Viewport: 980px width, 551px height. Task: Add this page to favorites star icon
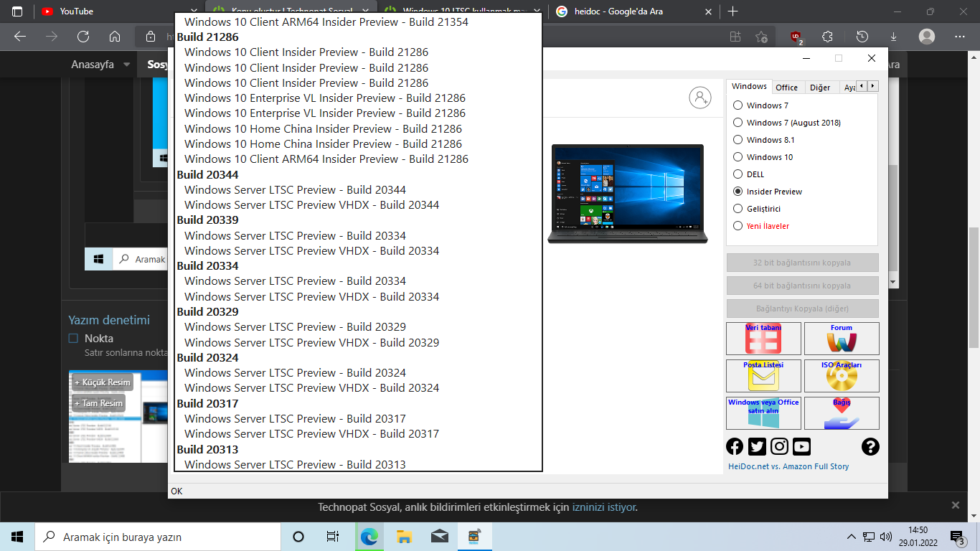762,37
